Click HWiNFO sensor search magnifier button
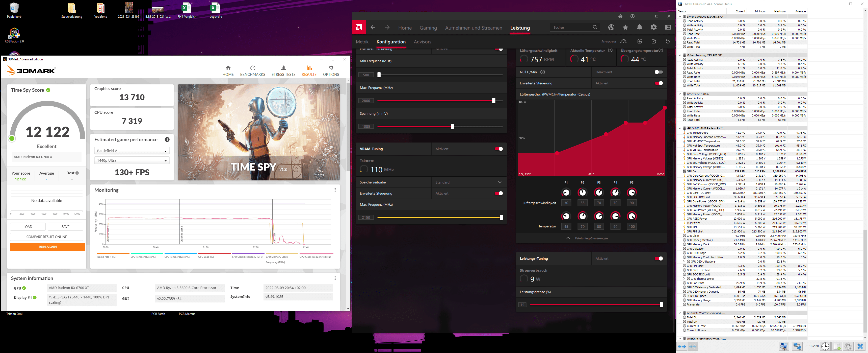868x353 pixels. [784, 346]
